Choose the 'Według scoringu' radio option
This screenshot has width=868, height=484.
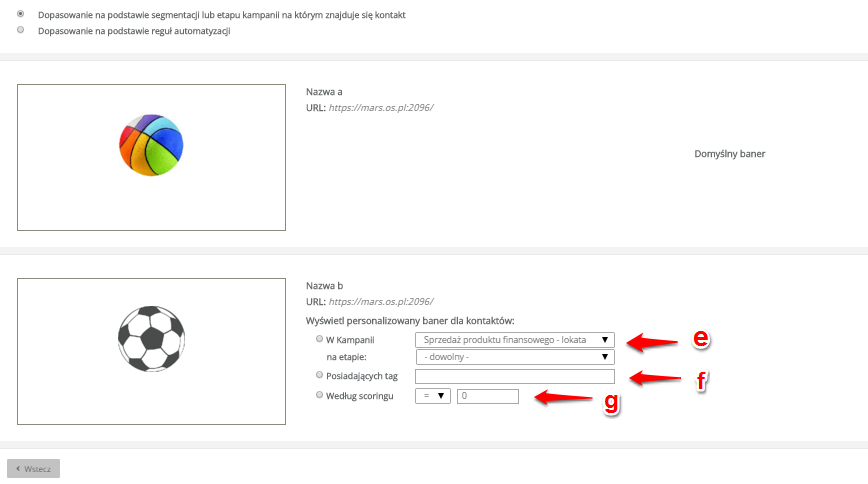point(319,395)
